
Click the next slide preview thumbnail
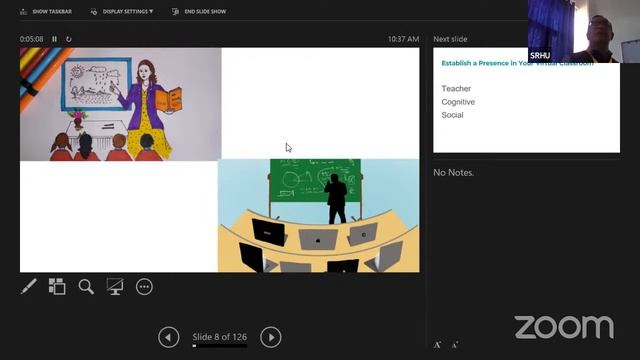pyautogui.click(x=527, y=100)
